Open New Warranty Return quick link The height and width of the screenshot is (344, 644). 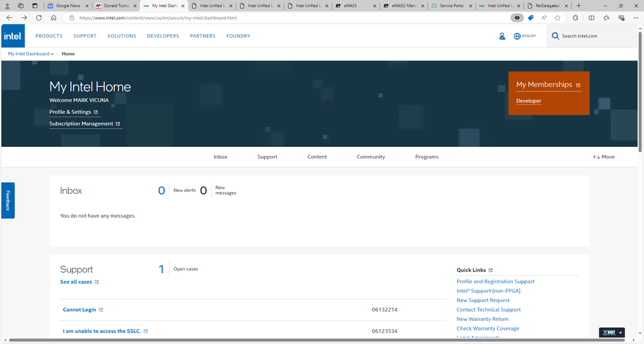pyautogui.click(x=482, y=319)
